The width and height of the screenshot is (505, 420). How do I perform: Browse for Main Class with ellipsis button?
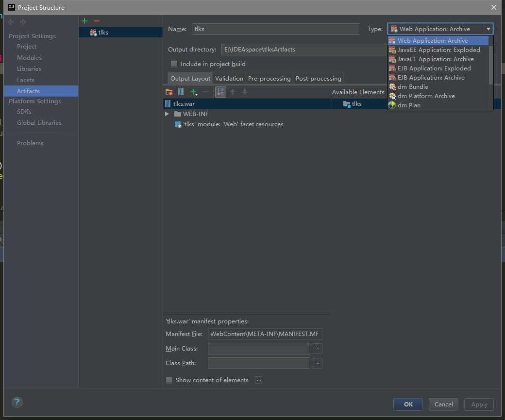[x=317, y=349]
